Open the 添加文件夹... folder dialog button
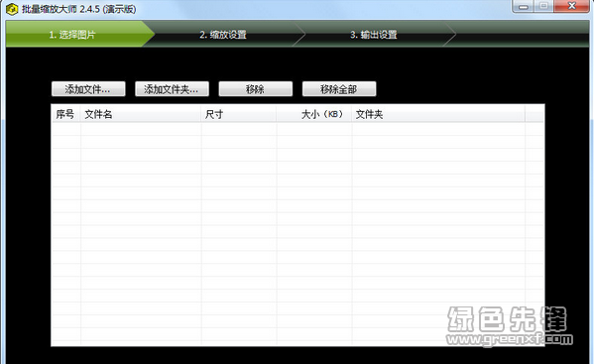This screenshot has height=364, width=594. pyautogui.click(x=172, y=89)
